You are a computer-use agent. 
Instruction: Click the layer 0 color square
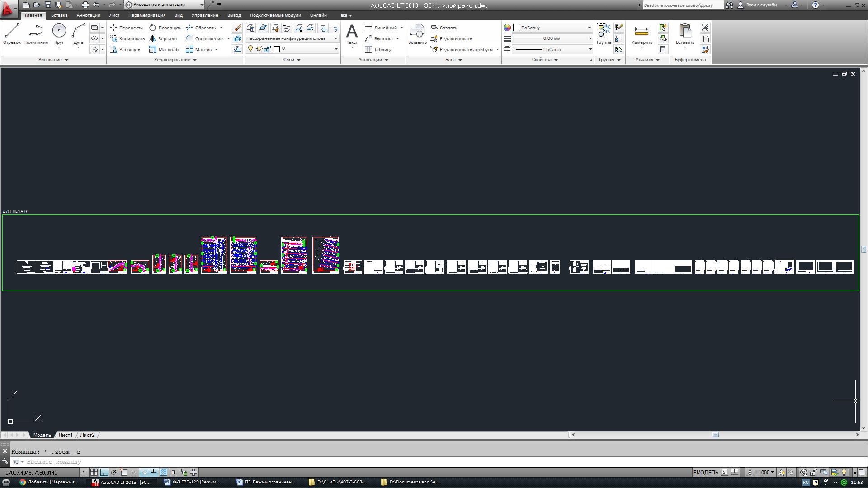[x=277, y=49]
